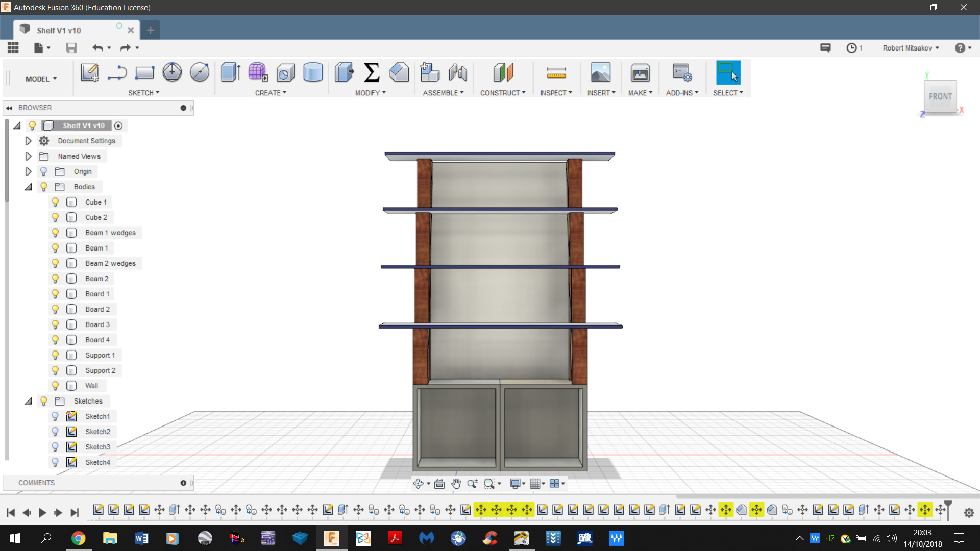Open the Robert Mitsakov account dropdown
Image resolution: width=980 pixels, height=551 pixels.
tap(911, 48)
